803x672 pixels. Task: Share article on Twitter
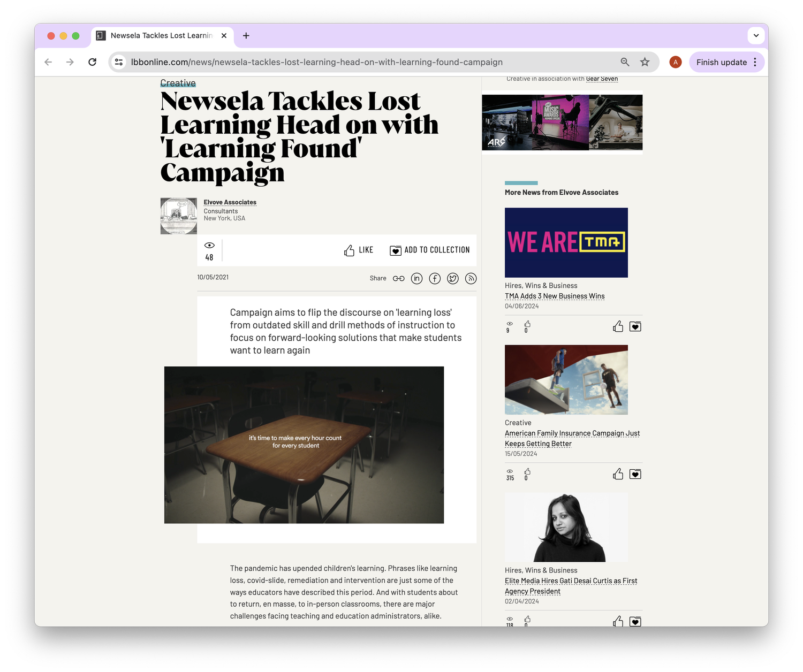coord(453,278)
